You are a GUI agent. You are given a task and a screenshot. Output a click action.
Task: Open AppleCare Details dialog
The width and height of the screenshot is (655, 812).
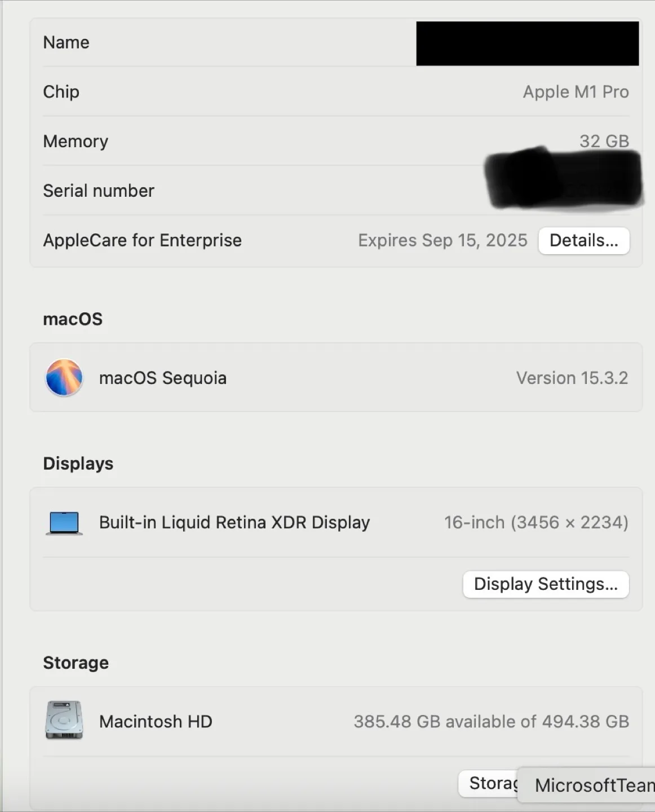pos(584,240)
